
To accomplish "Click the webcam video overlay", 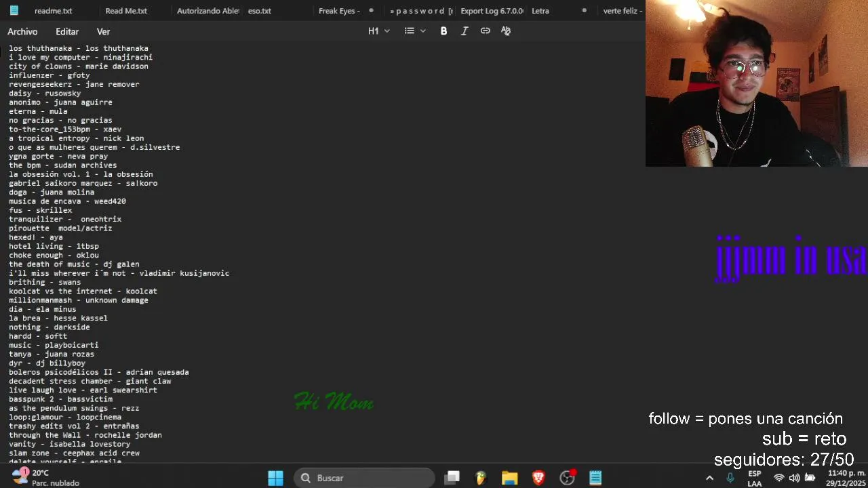I will [x=757, y=83].
